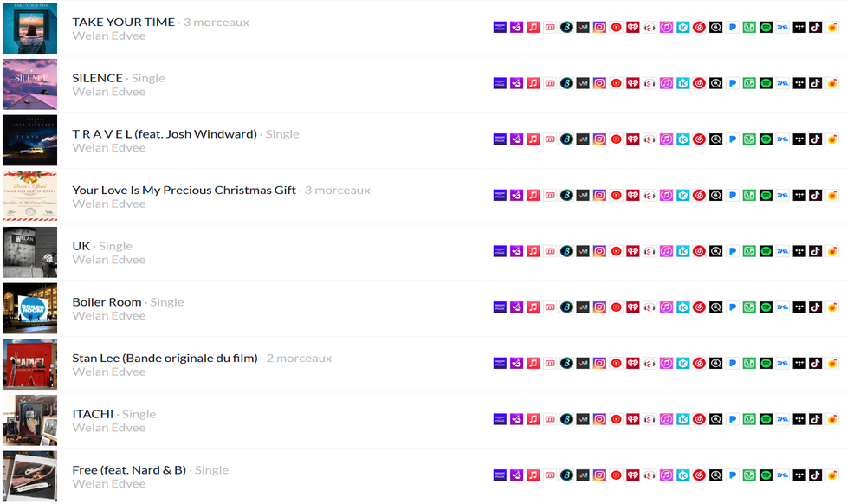Click the iTunes icon in the ITACHI row

666,419
